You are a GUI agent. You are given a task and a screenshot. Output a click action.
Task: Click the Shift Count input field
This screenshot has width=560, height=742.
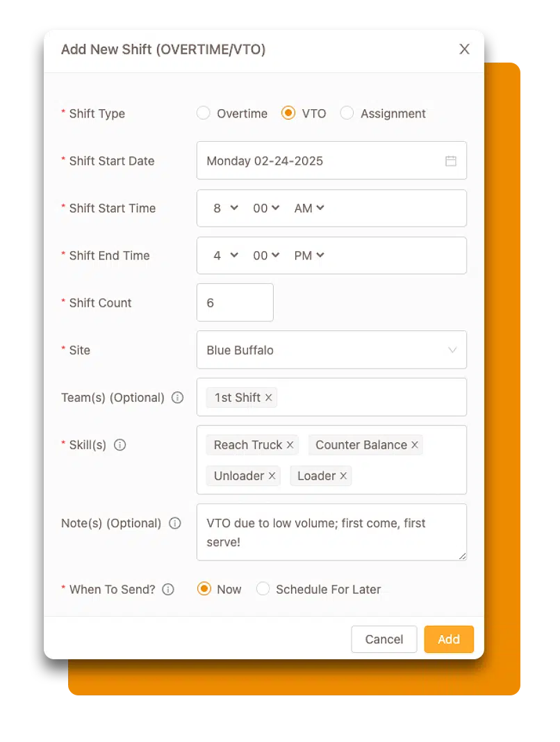coord(235,303)
